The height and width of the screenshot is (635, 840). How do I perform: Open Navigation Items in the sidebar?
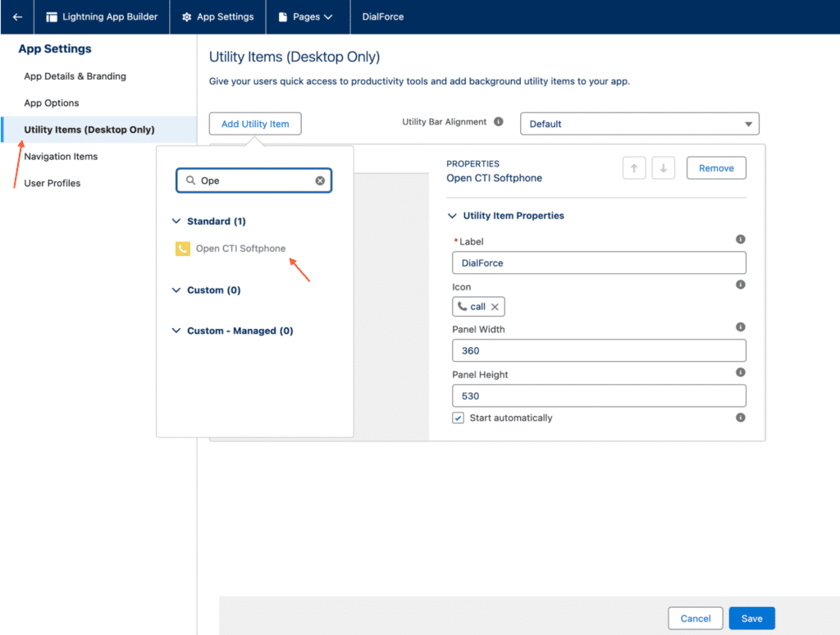coord(61,156)
